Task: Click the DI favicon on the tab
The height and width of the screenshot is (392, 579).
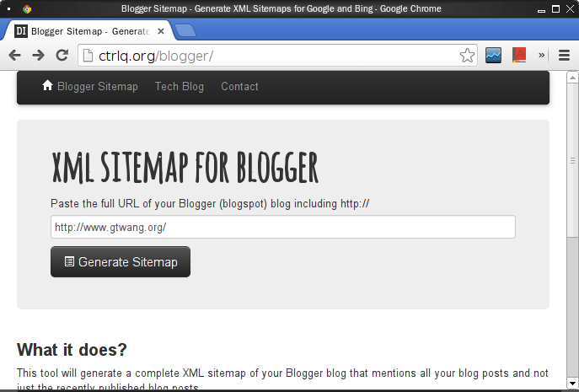Action: coord(21,31)
